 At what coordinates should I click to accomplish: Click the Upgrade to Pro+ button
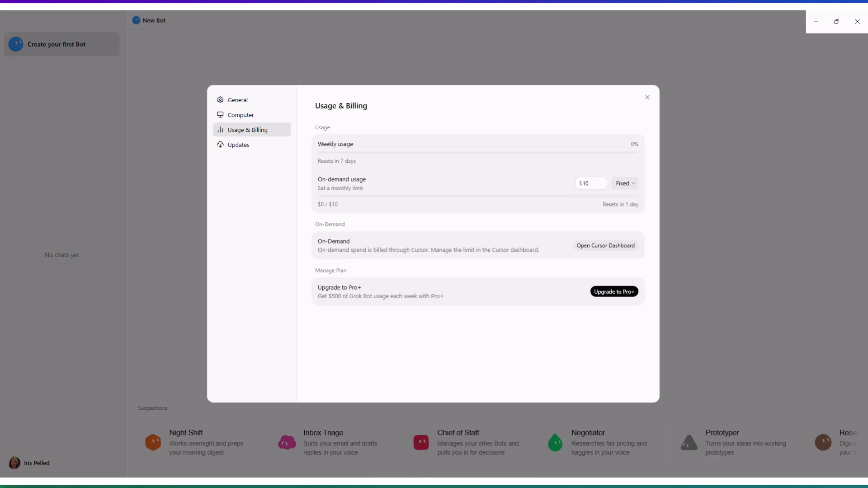(614, 291)
